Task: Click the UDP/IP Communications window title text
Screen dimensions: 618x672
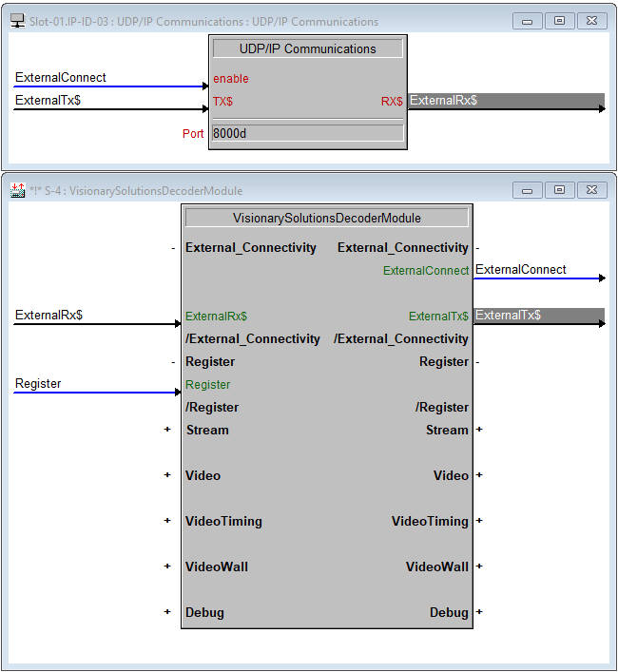Action: point(203,22)
